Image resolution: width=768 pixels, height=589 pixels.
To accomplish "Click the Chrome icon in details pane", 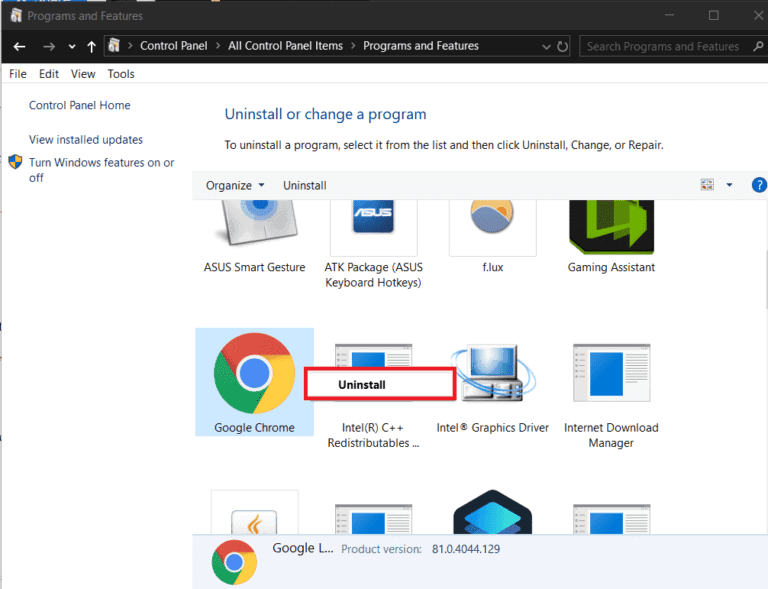I will pyautogui.click(x=234, y=562).
